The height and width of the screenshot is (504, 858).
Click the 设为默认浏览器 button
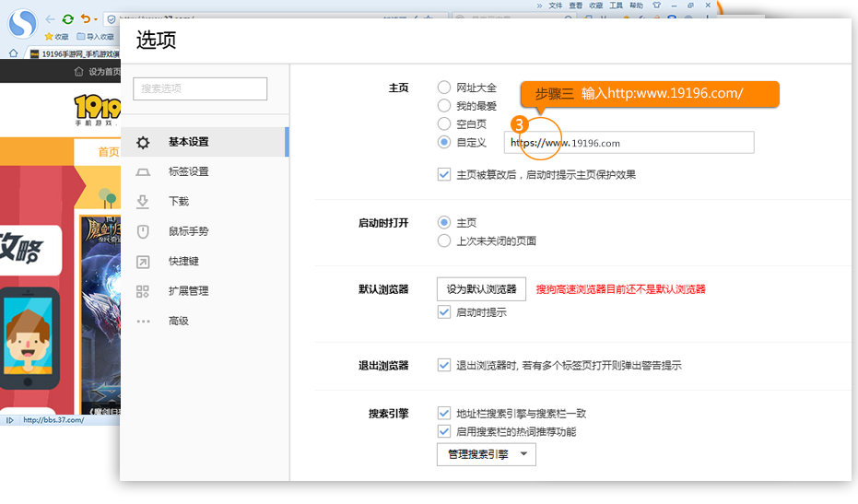481,288
